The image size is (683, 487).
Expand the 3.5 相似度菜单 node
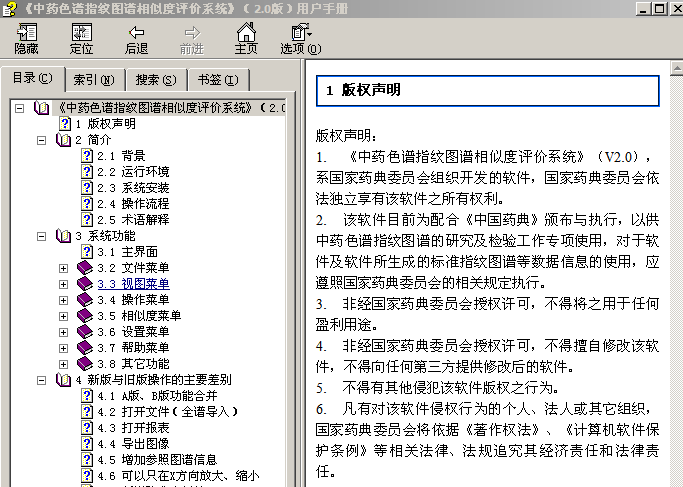coord(63,316)
